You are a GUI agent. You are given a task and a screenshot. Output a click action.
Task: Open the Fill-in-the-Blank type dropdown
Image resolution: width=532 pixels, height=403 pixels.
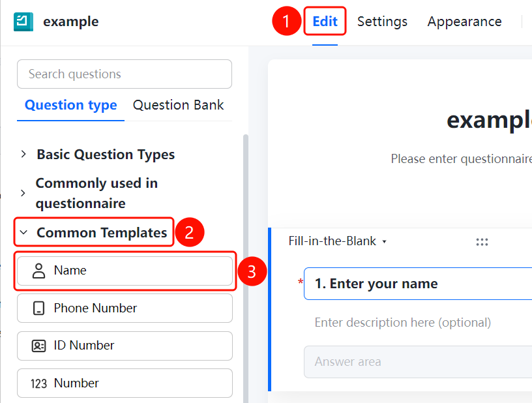coord(338,241)
